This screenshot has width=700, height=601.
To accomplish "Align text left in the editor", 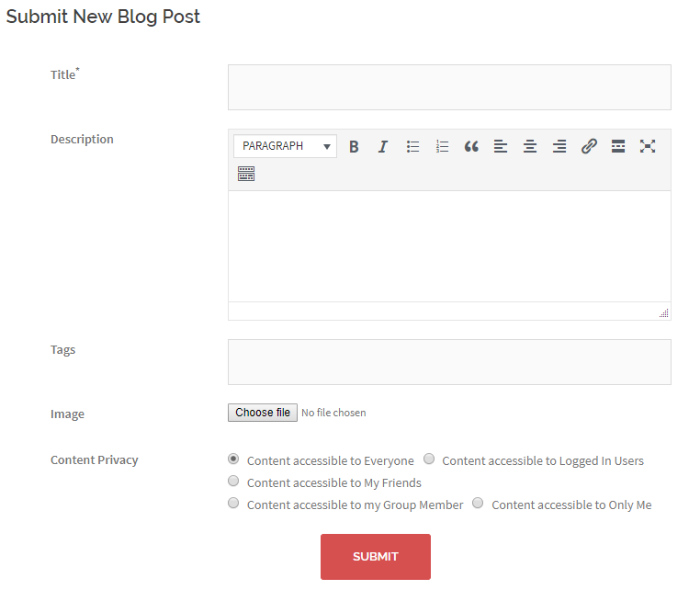I will 501,146.
